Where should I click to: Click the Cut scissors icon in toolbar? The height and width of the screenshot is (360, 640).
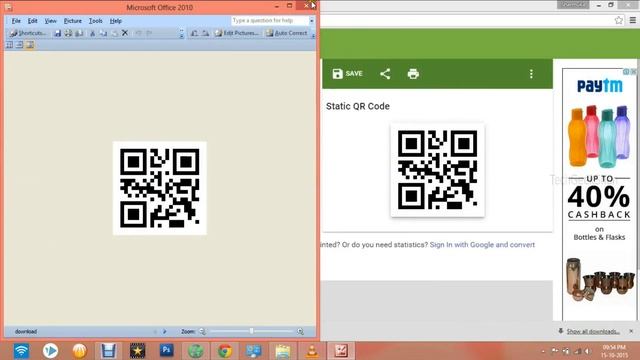tap(92, 33)
